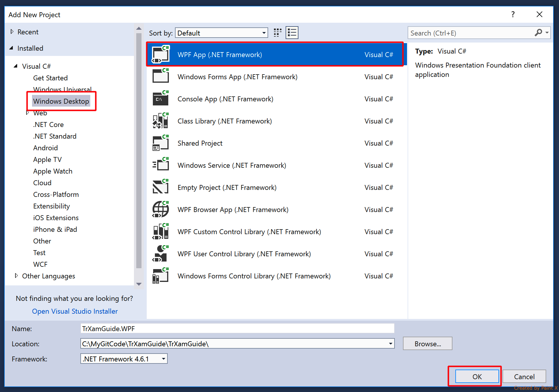Image resolution: width=559 pixels, height=392 pixels.
Task: Pick the Windows Forms Control Library icon
Action: point(161,276)
